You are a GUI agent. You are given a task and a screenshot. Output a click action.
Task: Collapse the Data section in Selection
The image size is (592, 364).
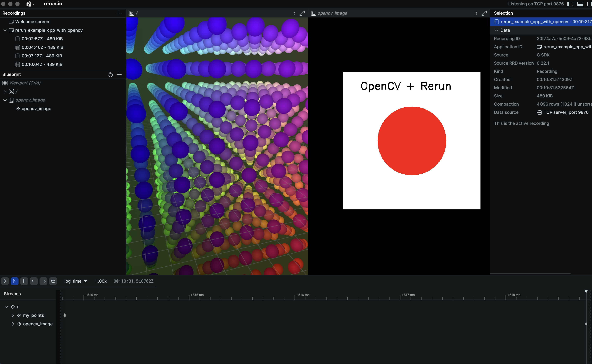pos(496,30)
